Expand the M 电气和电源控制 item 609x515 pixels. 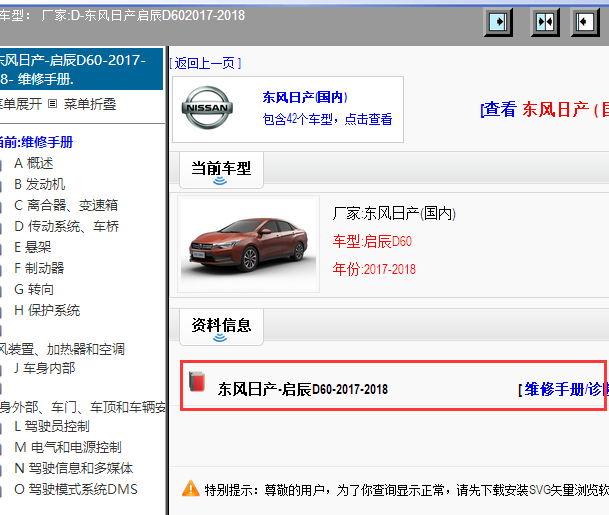click(x=68, y=447)
